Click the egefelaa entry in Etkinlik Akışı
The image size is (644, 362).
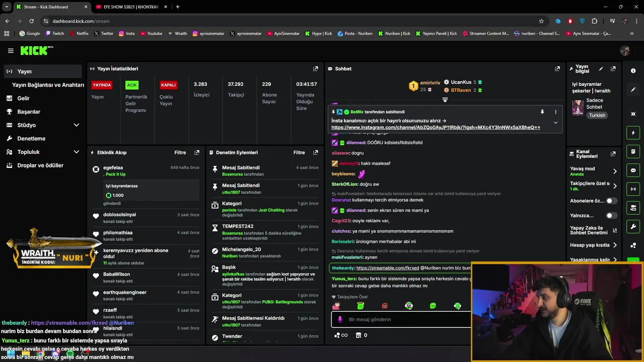(x=146, y=185)
